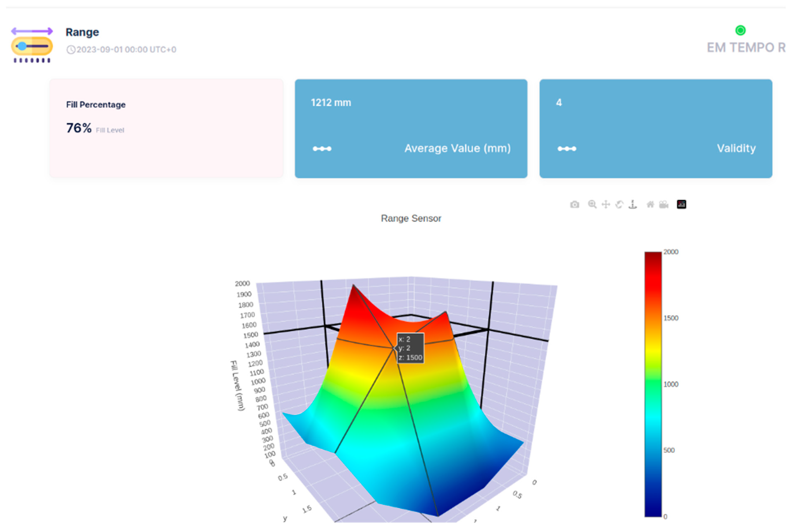This screenshot has width=801, height=532.
Task: Click the green status indicator dot
Action: point(740,30)
